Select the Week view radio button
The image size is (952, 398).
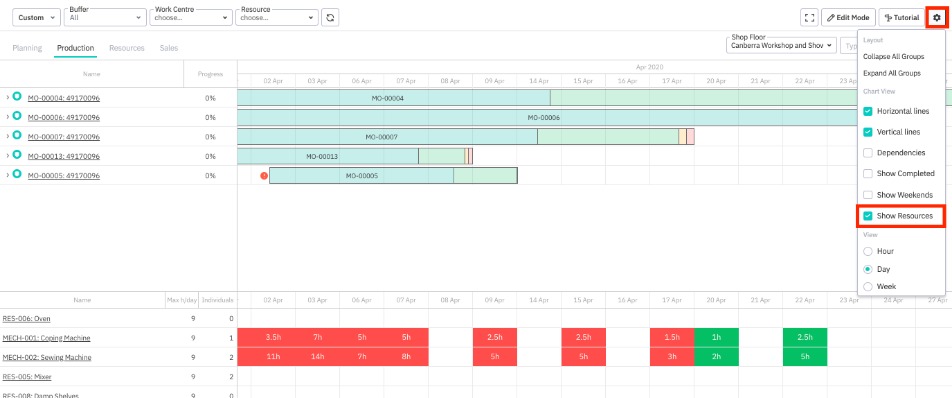[868, 286]
